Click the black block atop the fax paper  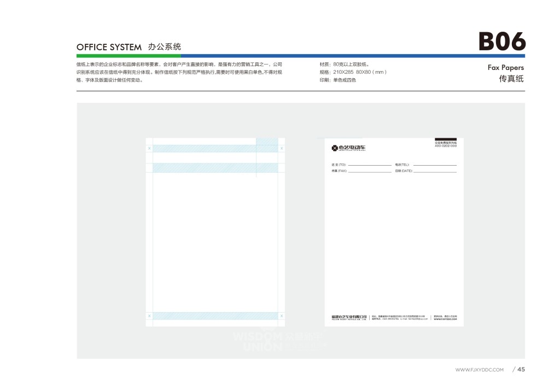445,139
